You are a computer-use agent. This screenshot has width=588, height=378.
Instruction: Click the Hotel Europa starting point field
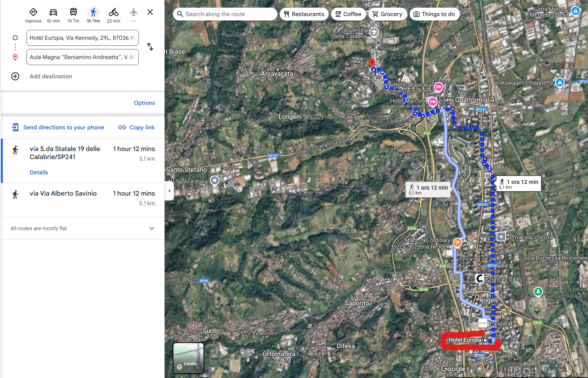click(x=82, y=38)
